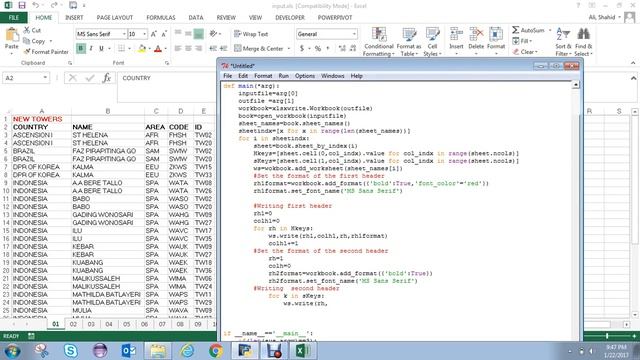Click the Name Box showing A2
640x360 pixels.
coord(26,78)
